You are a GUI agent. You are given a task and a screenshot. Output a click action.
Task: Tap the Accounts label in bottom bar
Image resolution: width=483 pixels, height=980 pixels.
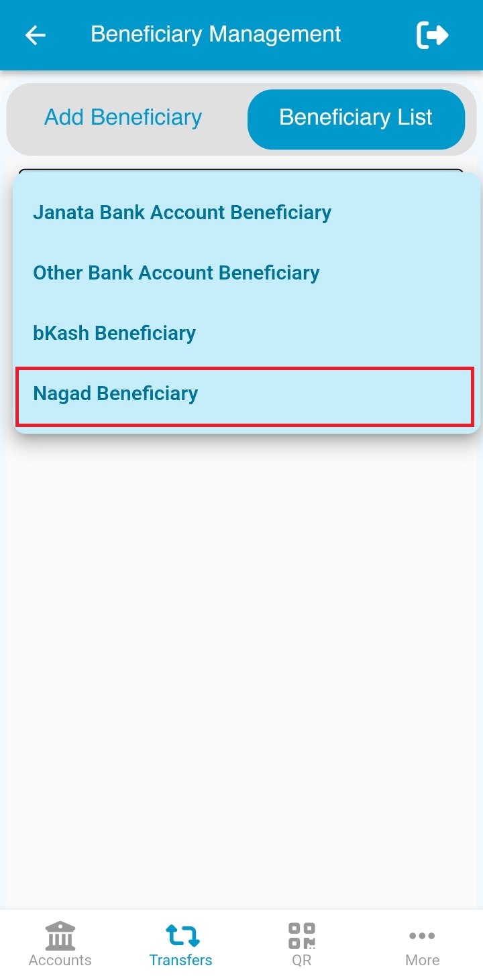tap(60, 960)
